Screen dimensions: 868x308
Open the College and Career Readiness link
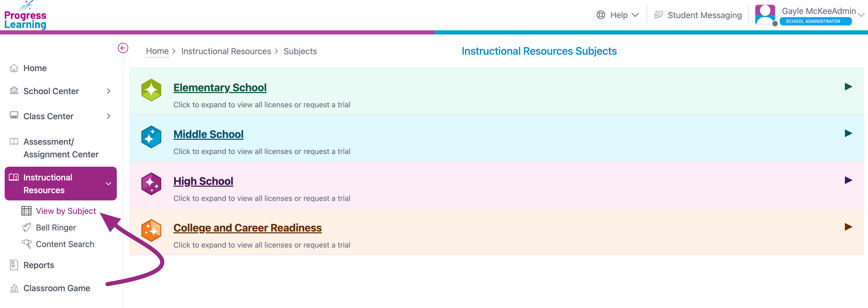247,228
